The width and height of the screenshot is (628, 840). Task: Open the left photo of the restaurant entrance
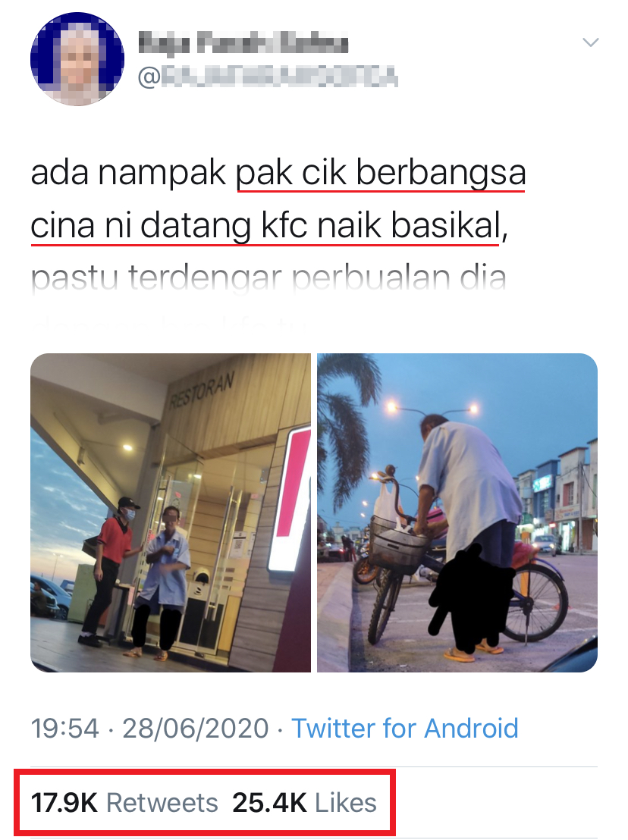(171, 512)
